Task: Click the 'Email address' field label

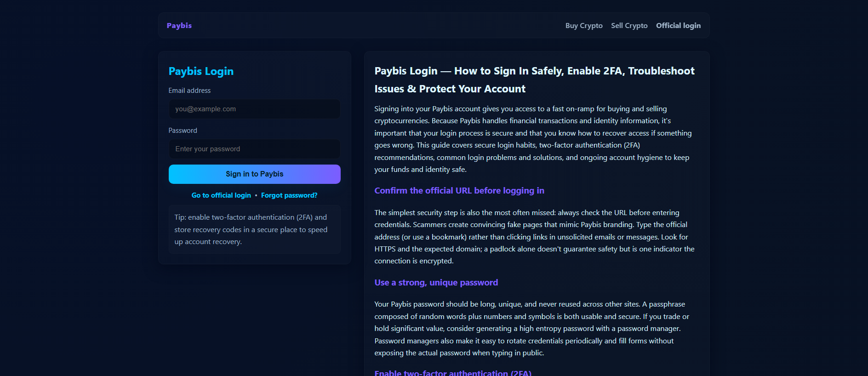Action: 189,91
